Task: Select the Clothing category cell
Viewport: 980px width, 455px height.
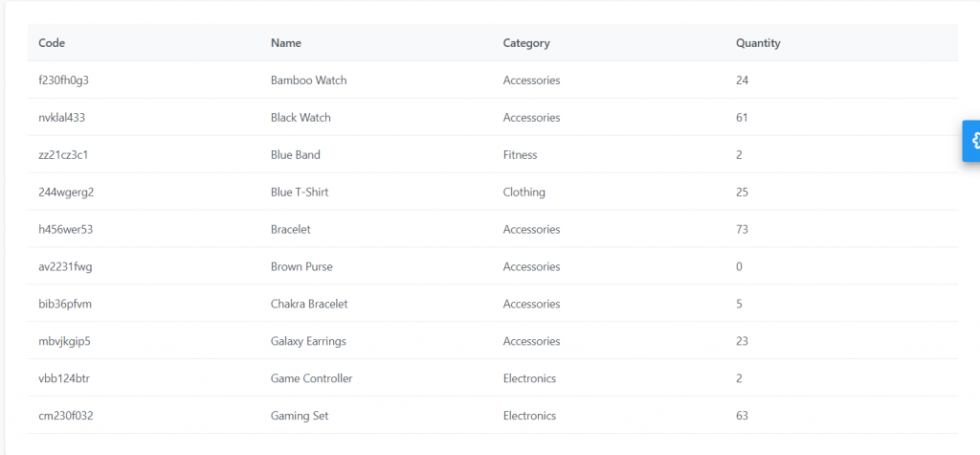Action: click(x=523, y=193)
